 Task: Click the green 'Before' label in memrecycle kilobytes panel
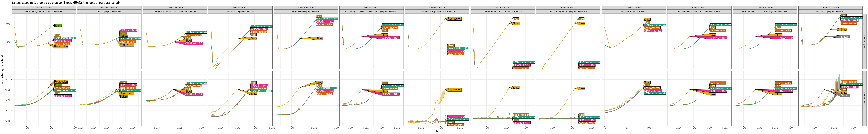coord(58,26)
